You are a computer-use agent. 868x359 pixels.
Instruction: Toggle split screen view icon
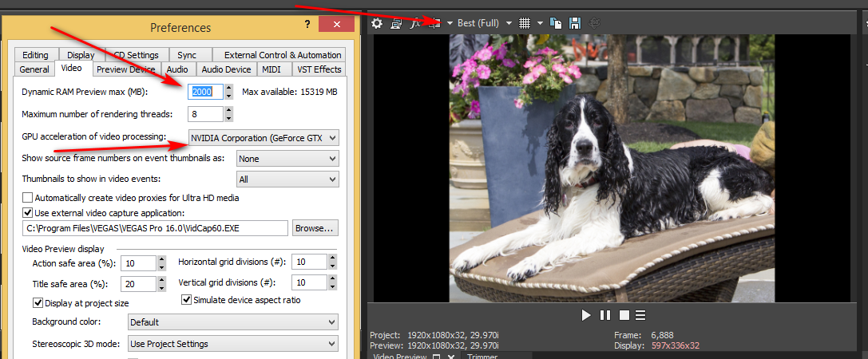click(x=435, y=23)
